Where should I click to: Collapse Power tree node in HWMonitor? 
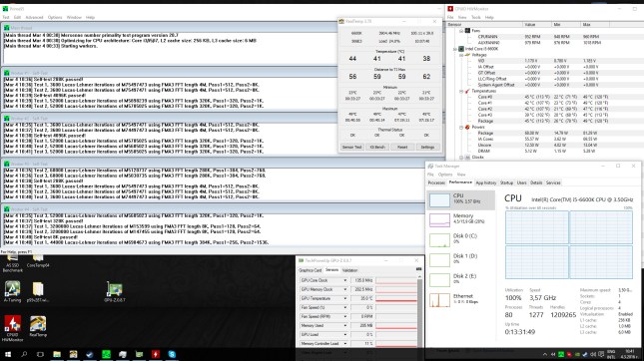461,128
